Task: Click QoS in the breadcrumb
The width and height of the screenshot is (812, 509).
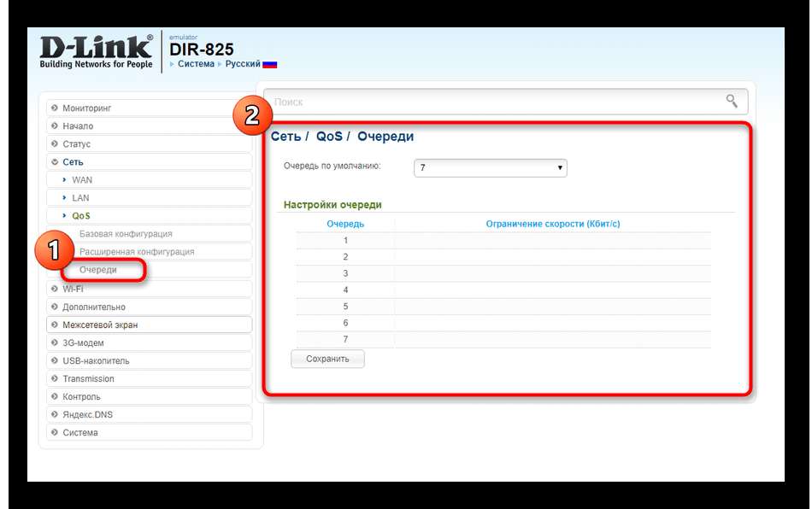Action: pyautogui.click(x=329, y=136)
